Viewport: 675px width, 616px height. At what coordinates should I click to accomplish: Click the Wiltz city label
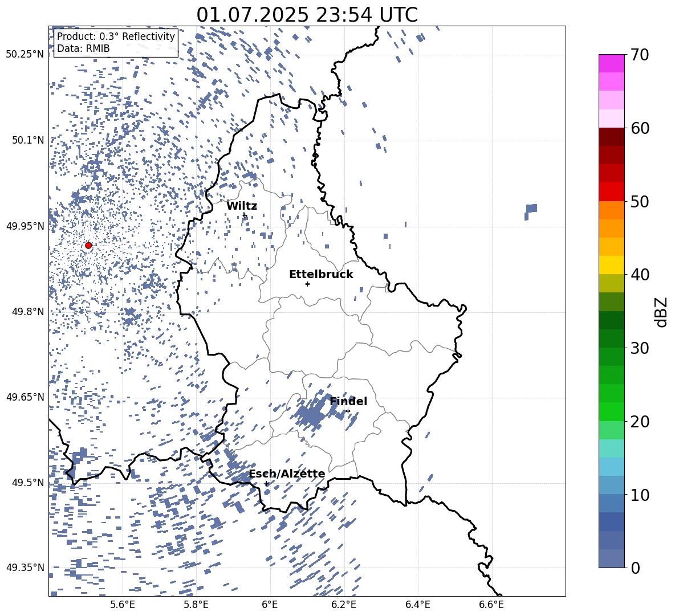click(x=242, y=206)
